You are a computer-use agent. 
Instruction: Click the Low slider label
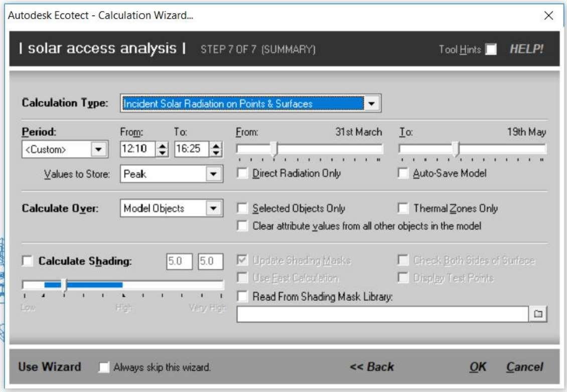pyautogui.click(x=28, y=307)
